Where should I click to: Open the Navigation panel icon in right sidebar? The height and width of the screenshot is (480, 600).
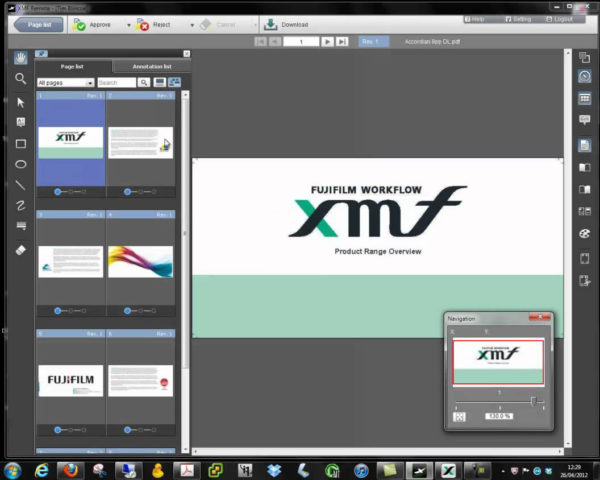584,77
